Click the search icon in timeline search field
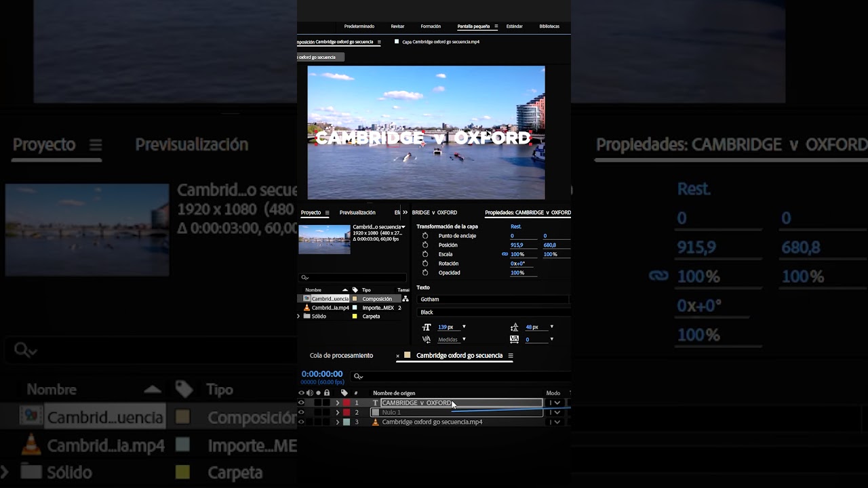The image size is (868, 488). tap(359, 376)
